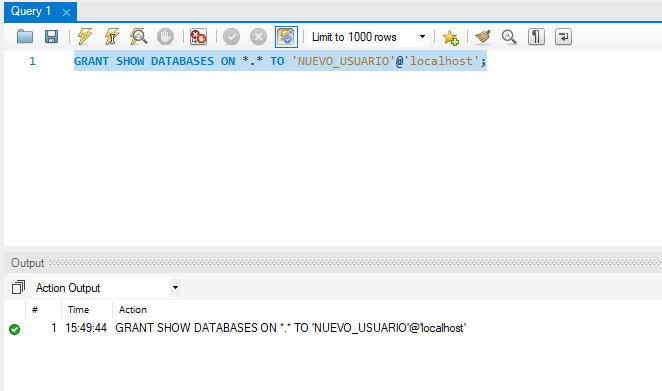This screenshot has width=662, height=391.
Task: Run Explain plan magnifier lightning icon
Action: (x=138, y=37)
